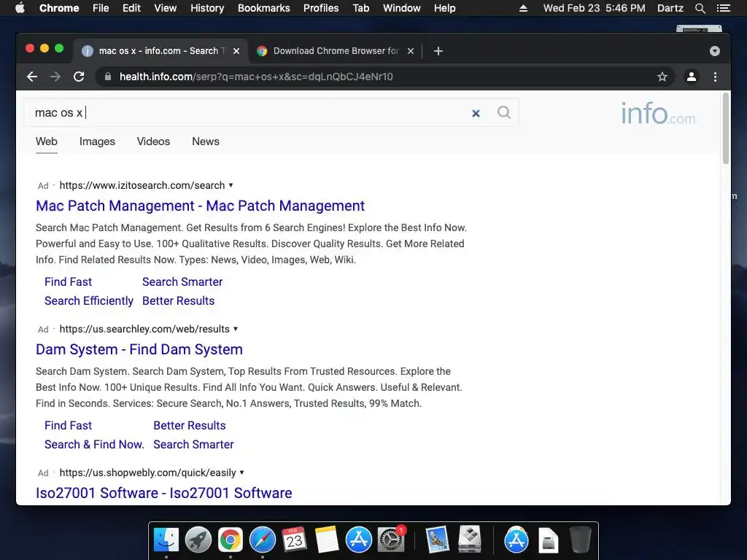The width and height of the screenshot is (747, 560).
Task: Follow the Search Efficiently sublink
Action: click(x=88, y=301)
